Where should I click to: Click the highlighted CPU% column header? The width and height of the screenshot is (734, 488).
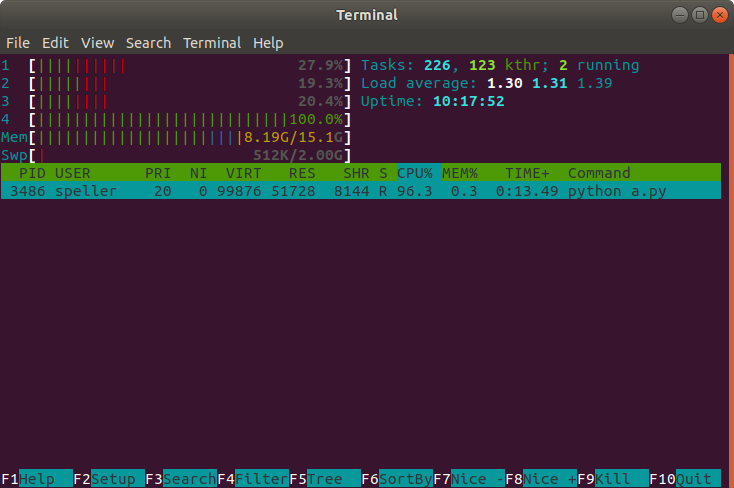[x=419, y=173]
